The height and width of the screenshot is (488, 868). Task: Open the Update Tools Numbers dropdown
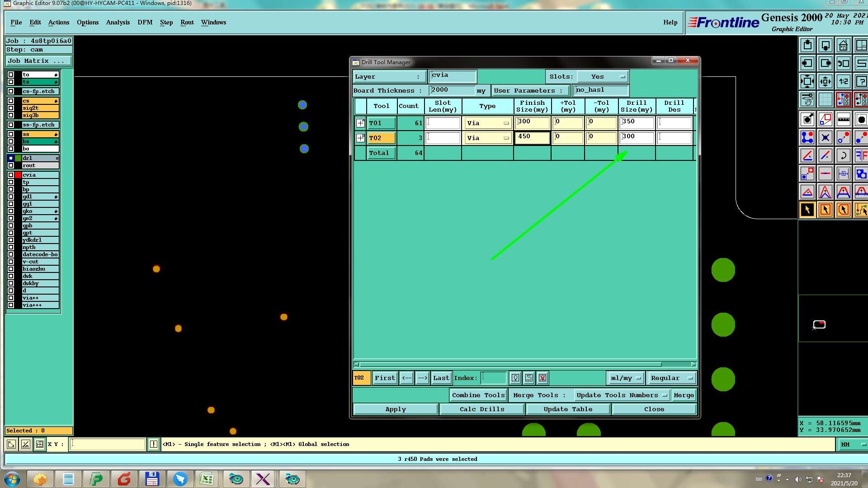pos(622,395)
